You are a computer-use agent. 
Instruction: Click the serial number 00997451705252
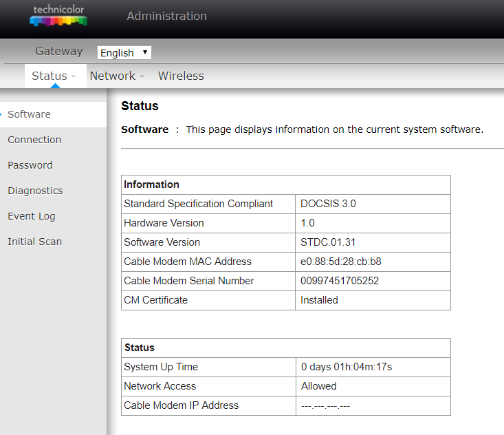340,281
